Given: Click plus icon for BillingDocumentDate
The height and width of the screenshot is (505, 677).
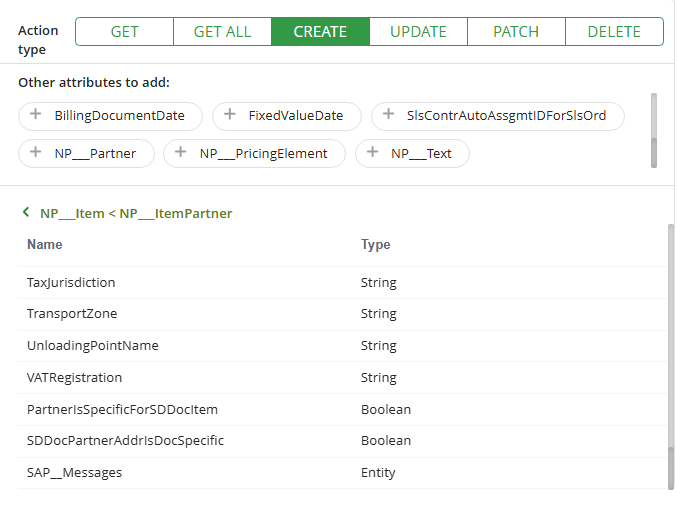Looking at the screenshot, I should point(35,114).
